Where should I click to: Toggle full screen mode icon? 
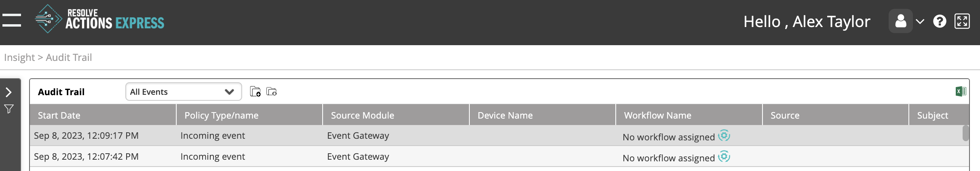tap(962, 21)
